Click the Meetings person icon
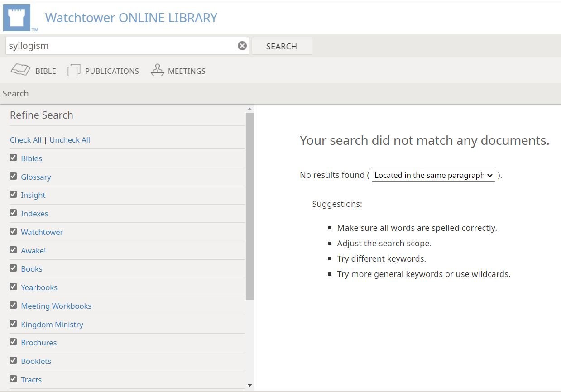 point(157,70)
